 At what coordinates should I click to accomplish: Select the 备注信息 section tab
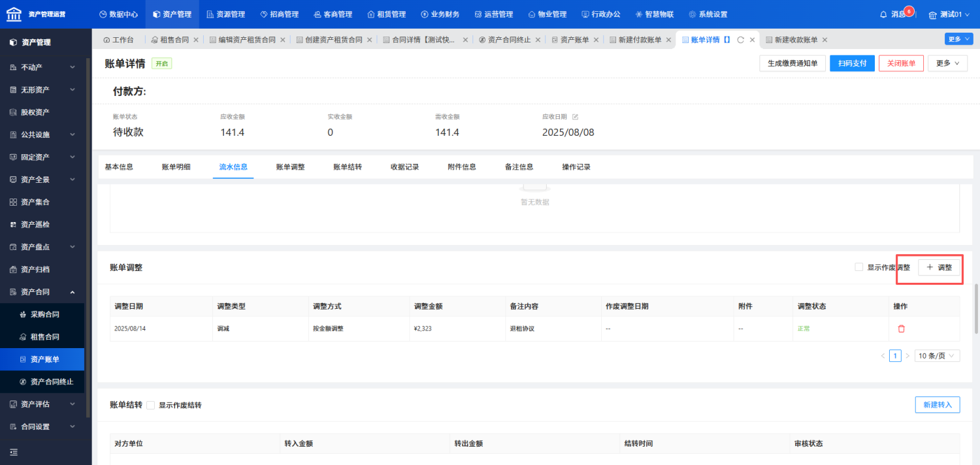coord(519,167)
